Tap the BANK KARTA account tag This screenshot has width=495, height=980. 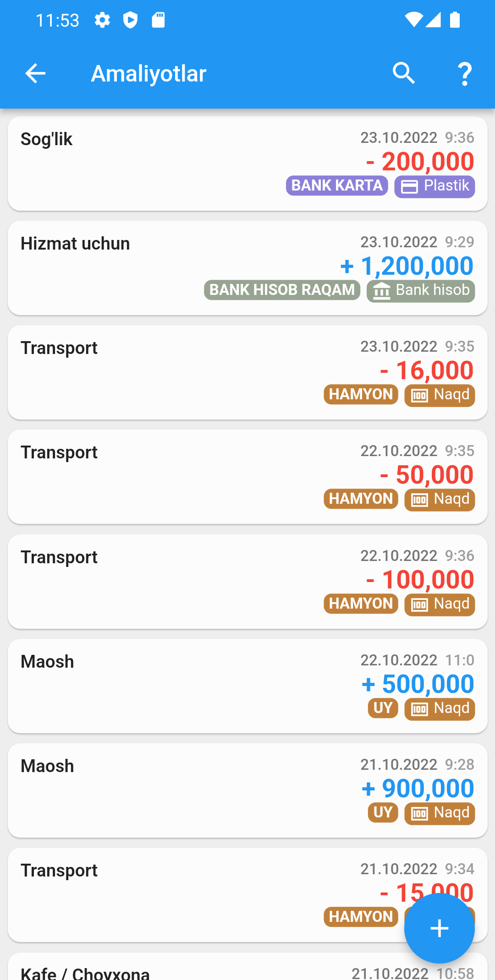click(337, 185)
